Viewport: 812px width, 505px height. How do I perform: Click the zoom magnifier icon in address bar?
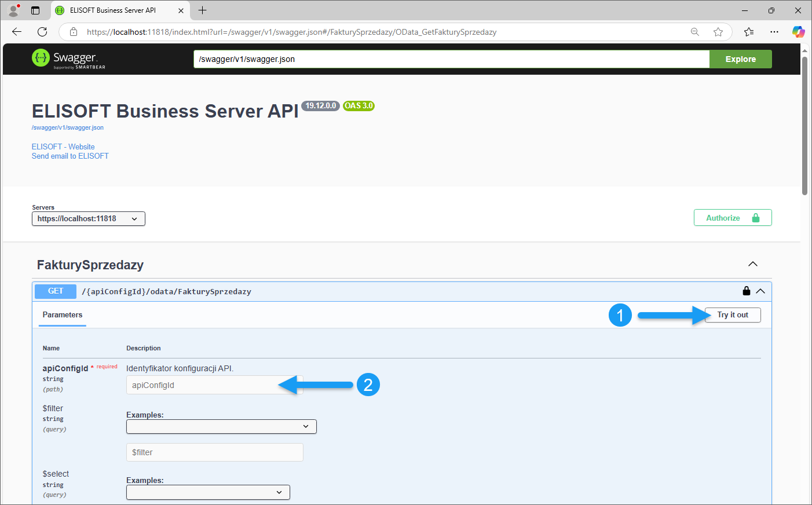coord(695,32)
